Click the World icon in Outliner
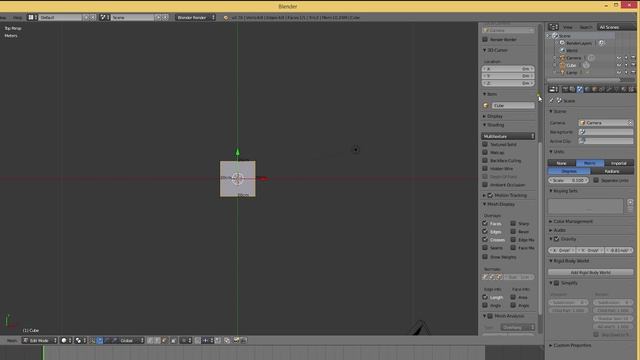This screenshot has height=360, width=640. [x=562, y=51]
